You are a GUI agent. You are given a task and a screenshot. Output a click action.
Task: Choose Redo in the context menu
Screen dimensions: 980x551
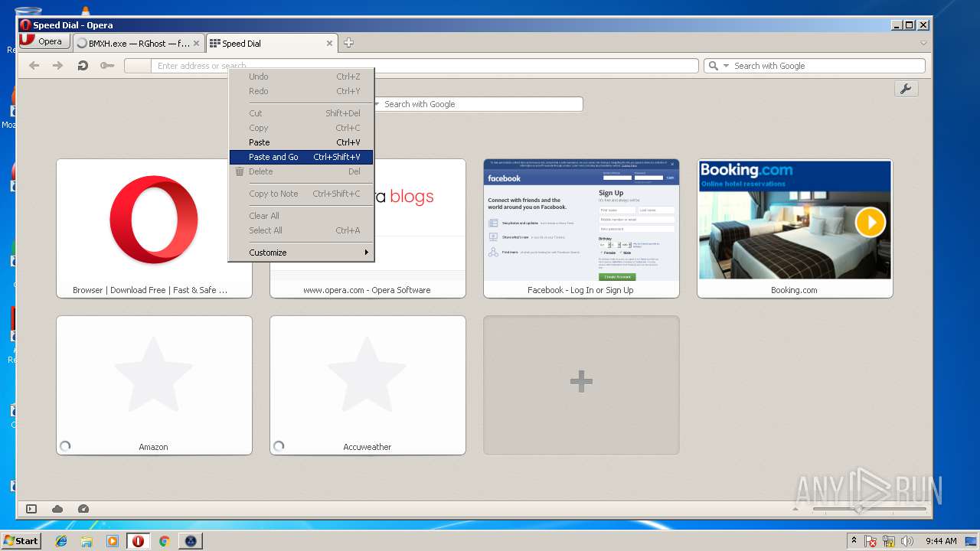[301, 91]
